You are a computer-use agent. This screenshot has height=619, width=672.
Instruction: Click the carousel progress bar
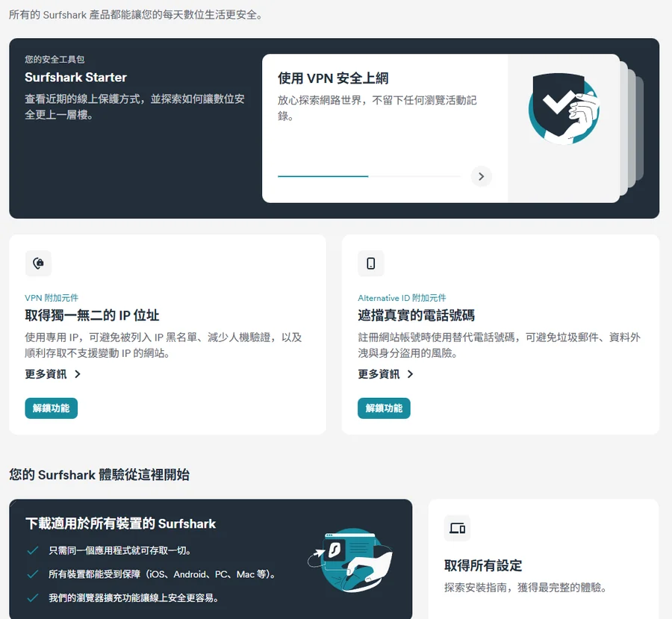pos(369,176)
